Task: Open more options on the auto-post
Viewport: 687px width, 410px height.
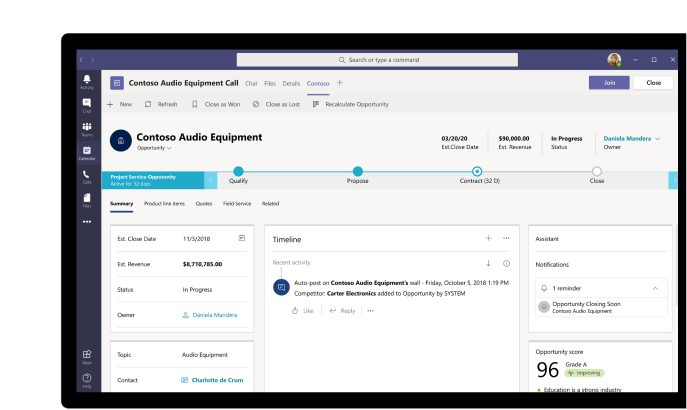Action: coord(371,311)
